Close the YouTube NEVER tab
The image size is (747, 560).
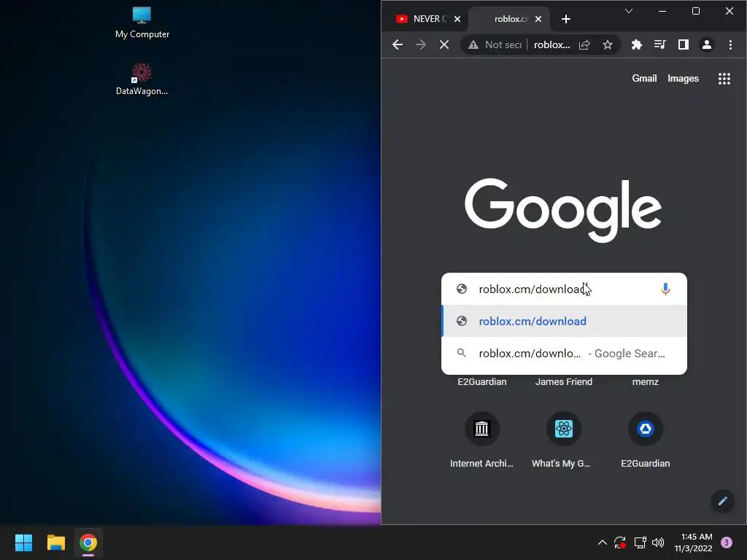457,19
